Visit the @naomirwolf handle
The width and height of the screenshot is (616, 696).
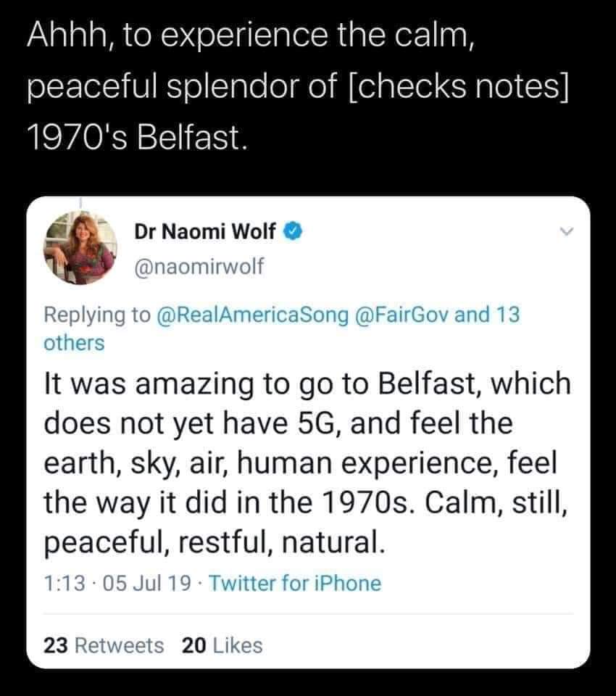(x=199, y=266)
